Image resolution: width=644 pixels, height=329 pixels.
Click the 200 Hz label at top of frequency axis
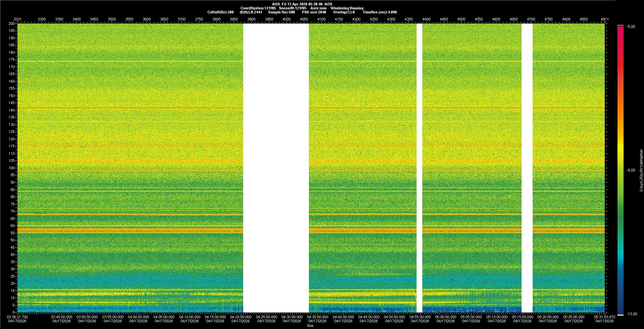click(12, 24)
